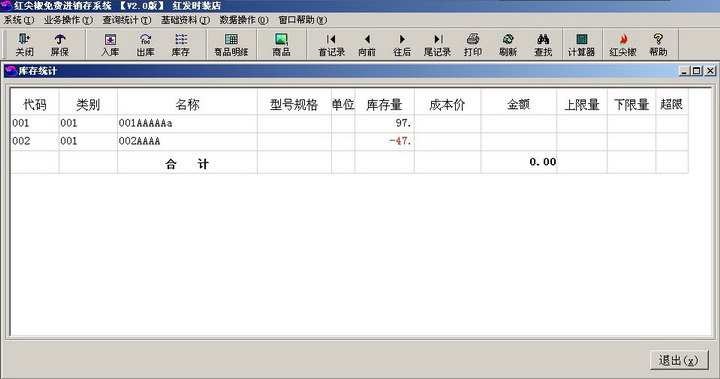The height and width of the screenshot is (379, 720).
Task: Open the 出库 stock-out tool
Action: (x=146, y=45)
